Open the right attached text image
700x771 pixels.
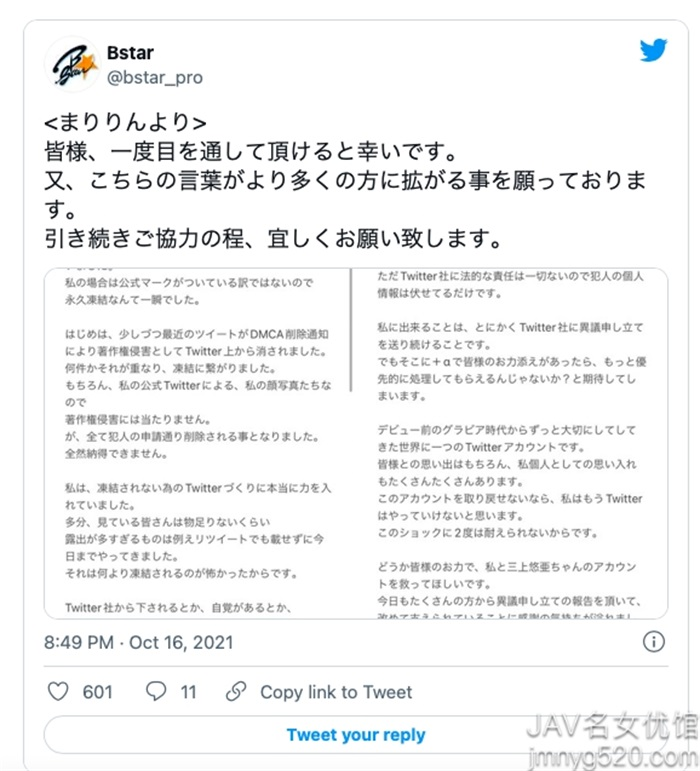point(510,443)
